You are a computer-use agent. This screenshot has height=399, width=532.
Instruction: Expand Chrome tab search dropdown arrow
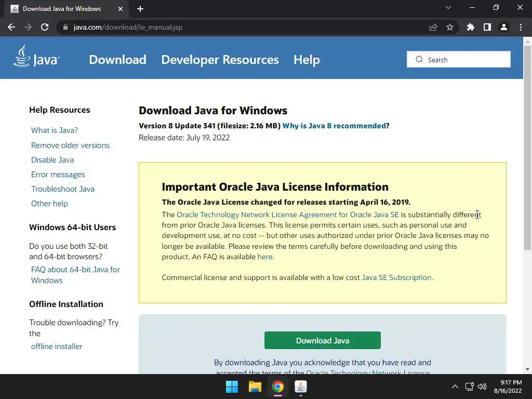(x=448, y=7)
